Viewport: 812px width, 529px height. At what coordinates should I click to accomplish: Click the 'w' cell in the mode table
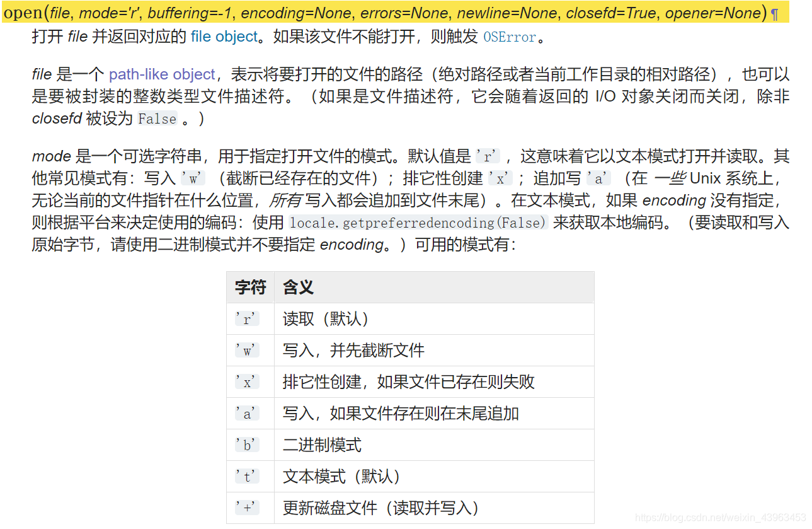tap(251, 351)
